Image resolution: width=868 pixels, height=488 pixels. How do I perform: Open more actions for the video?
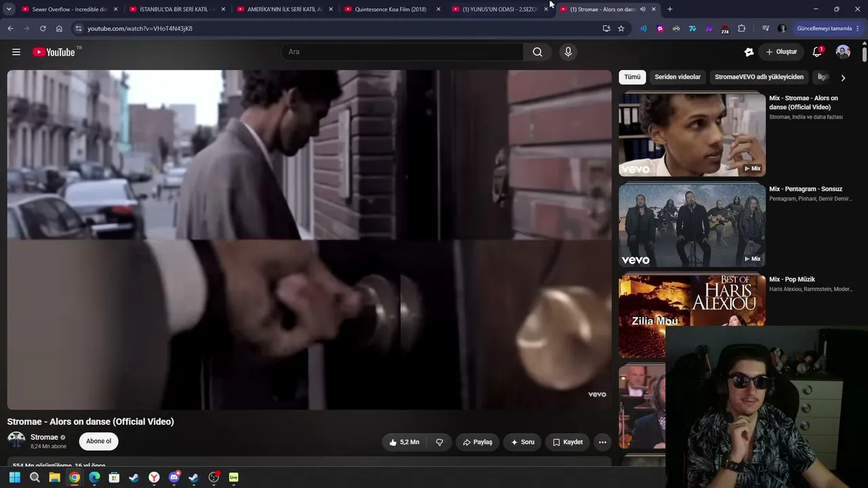coord(602,442)
